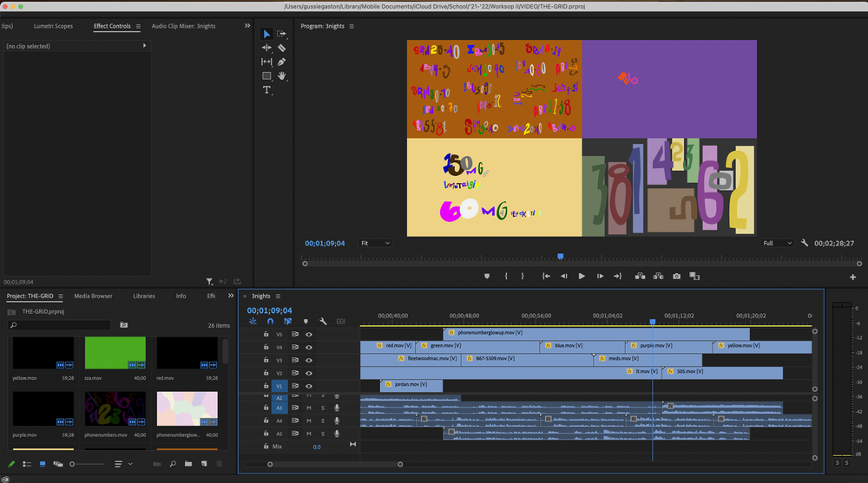Select the Pen tool

coord(282,62)
